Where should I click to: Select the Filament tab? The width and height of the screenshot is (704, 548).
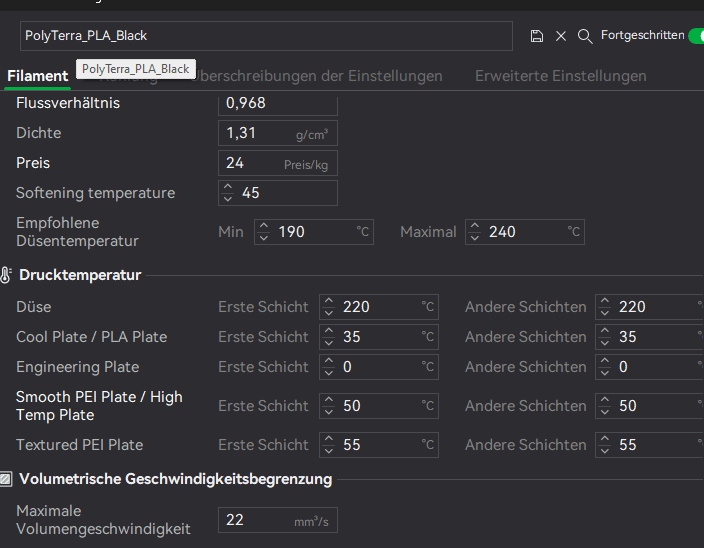coord(38,76)
